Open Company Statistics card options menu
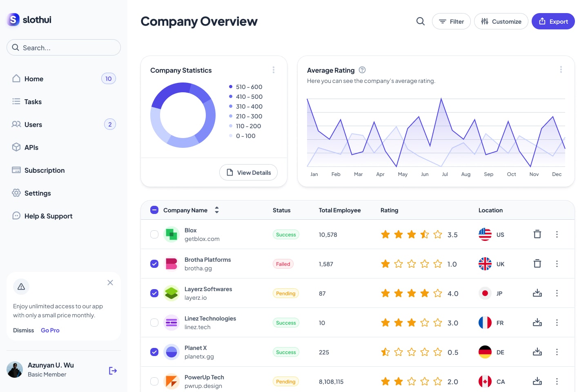The width and height of the screenshot is (588, 392). click(x=274, y=70)
